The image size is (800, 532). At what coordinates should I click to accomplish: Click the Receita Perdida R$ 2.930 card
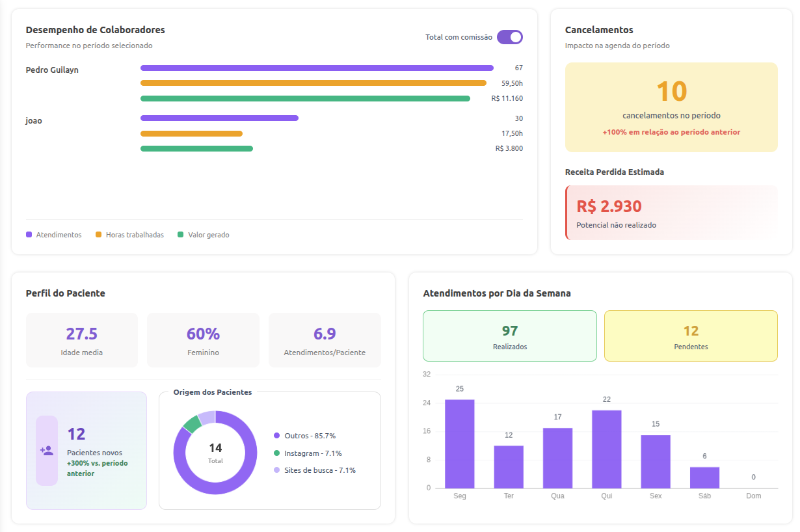point(671,213)
